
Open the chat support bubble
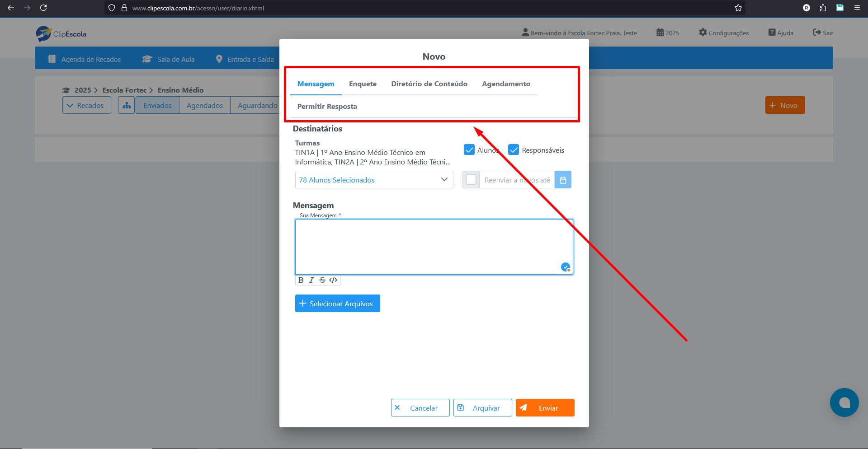tap(844, 402)
